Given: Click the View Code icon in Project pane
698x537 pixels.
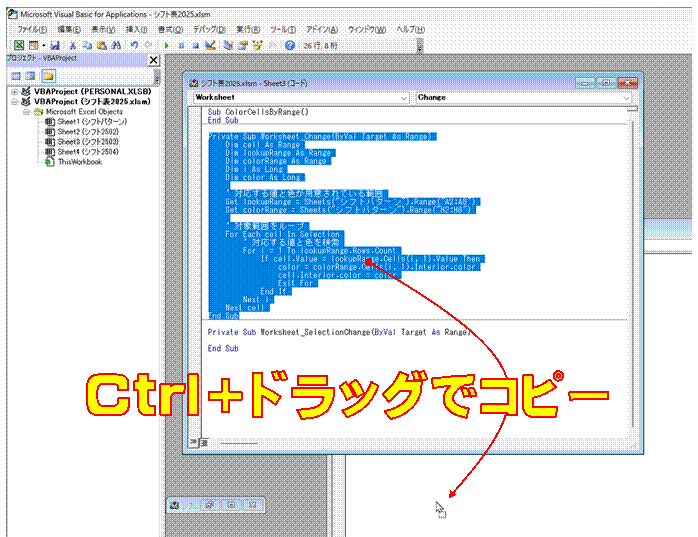Looking at the screenshot, I should [x=16, y=76].
